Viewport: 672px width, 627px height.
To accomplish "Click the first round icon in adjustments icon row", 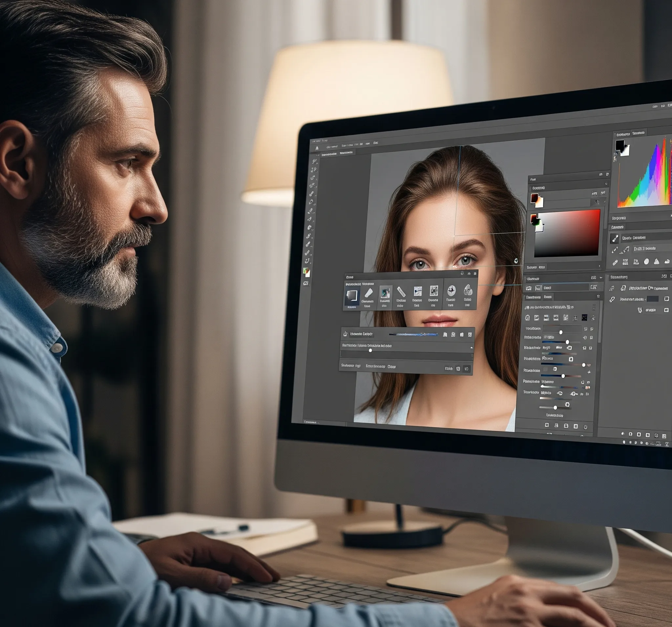I will (528, 317).
